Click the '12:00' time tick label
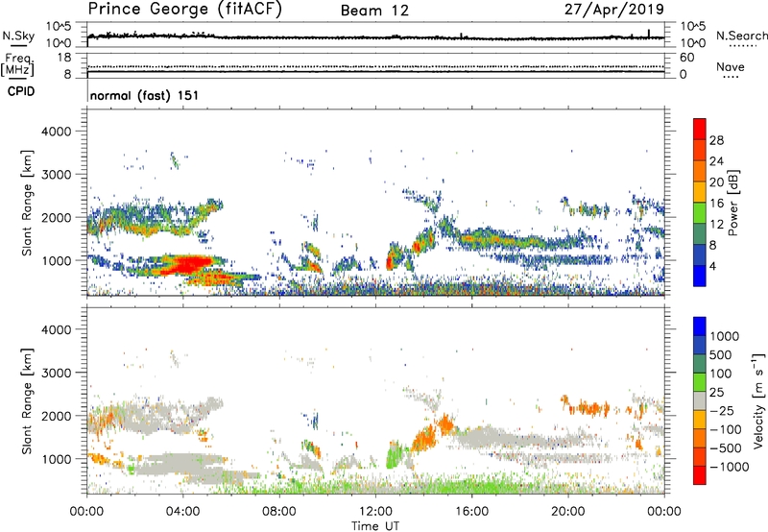The width and height of the screenshot is (768, 532). (x=375, y=512)
